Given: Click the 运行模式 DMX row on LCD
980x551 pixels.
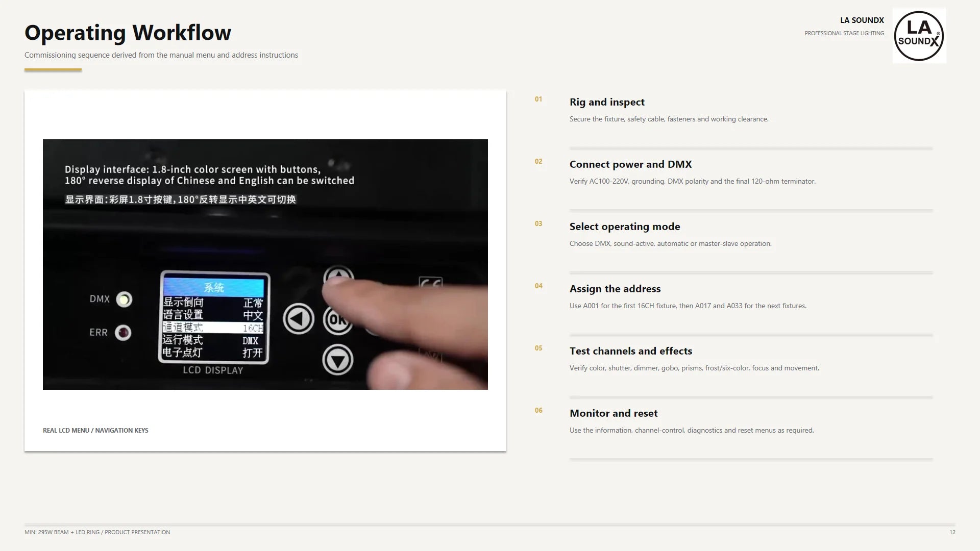Looking at the screenshot, I should point(213,340).
